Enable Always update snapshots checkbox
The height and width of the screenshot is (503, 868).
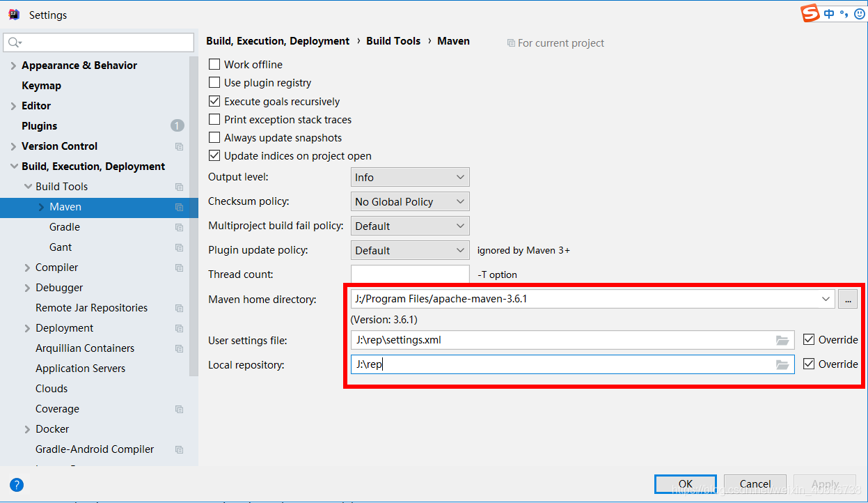pos(214,137)
